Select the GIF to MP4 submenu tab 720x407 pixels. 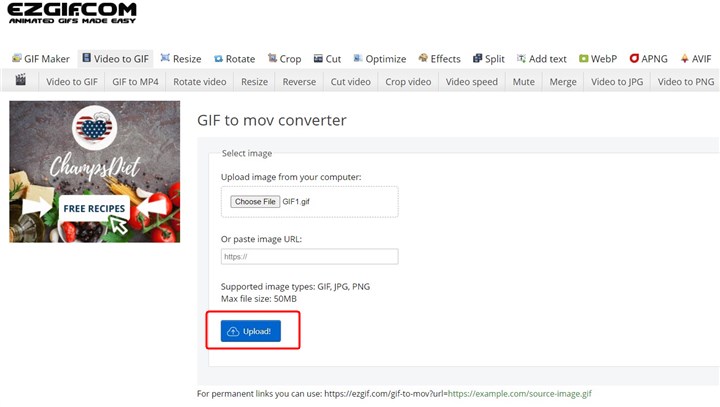pos(135,82)
